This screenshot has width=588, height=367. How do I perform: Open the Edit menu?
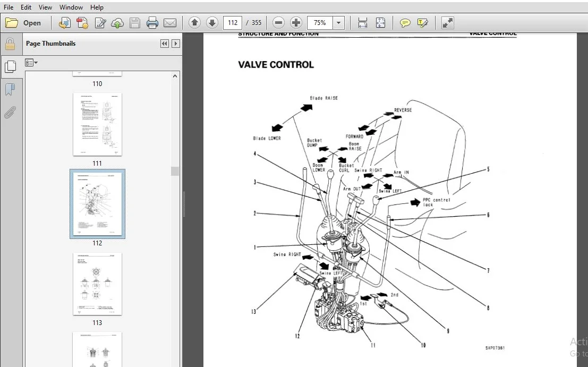tap(26, 7)
